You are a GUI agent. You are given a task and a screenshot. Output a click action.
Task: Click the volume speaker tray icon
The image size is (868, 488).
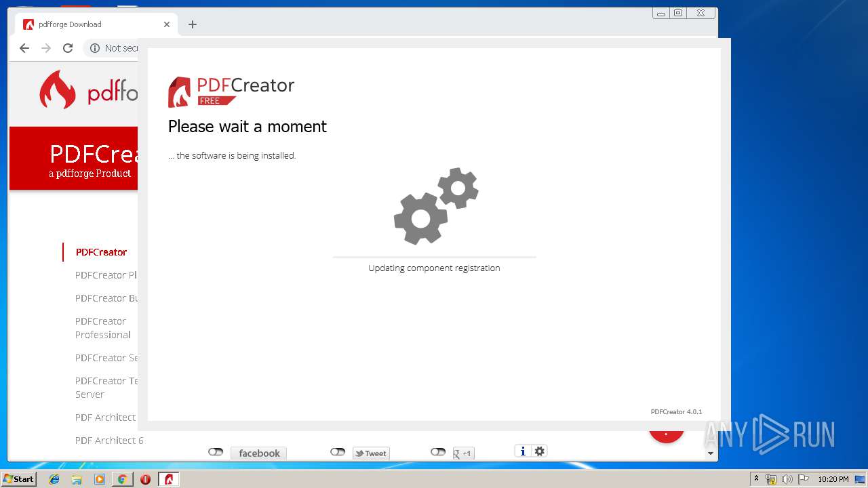coord(787,479)
